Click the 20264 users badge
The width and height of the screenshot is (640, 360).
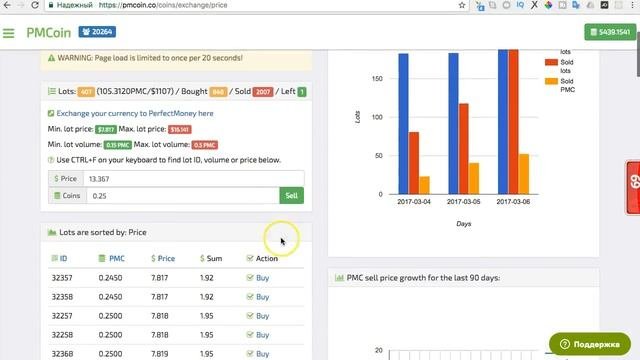pos(97,32)
